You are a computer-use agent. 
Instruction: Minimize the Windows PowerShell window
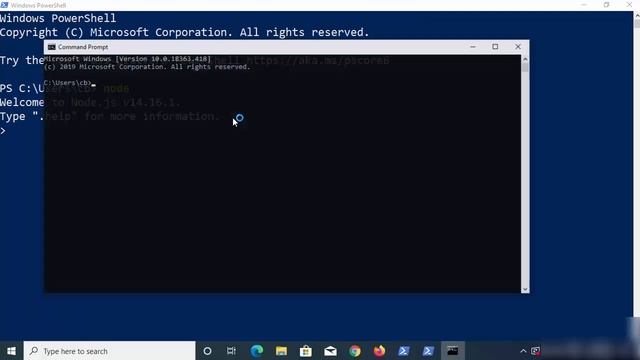[x=584, y=5]
